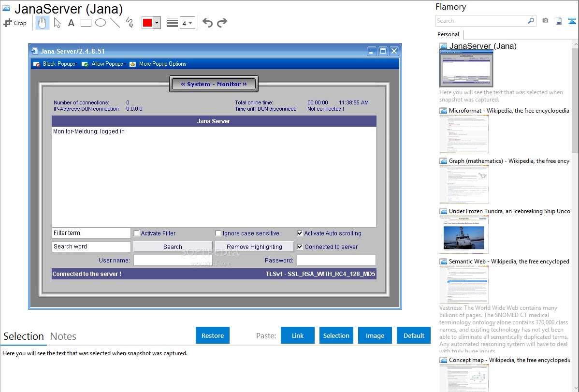Screen dimensions: 579x392
Task: Open the Graph (mathematics) thumbnail
Action: [464, 184]
